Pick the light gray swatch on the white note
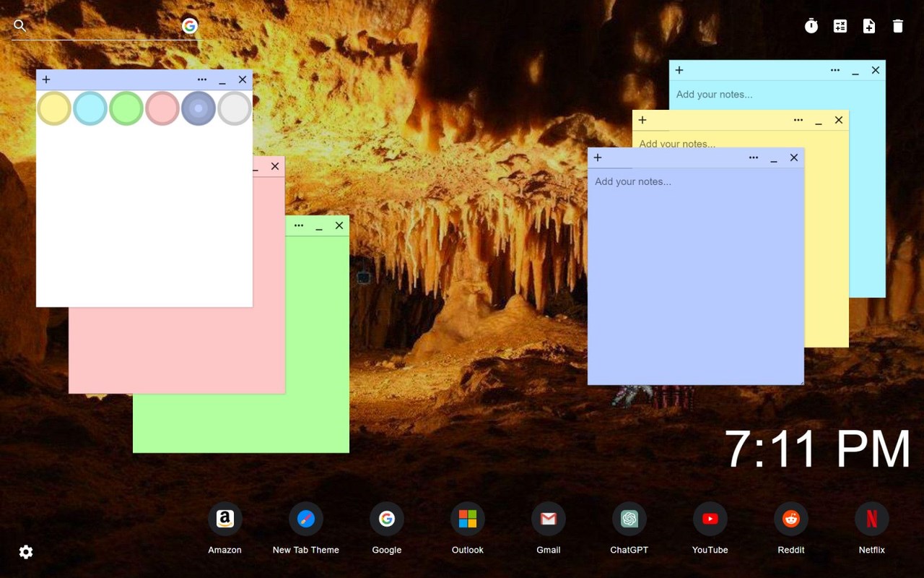The image size is (924, 578). point(235,108)
